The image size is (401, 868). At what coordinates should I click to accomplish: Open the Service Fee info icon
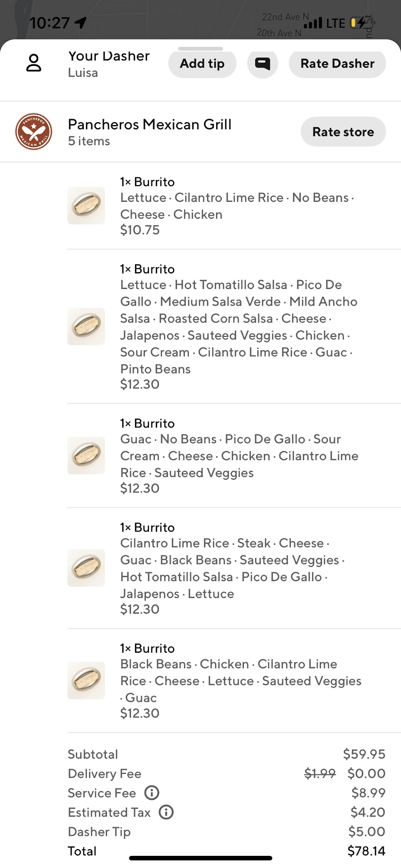pos(152,793)
